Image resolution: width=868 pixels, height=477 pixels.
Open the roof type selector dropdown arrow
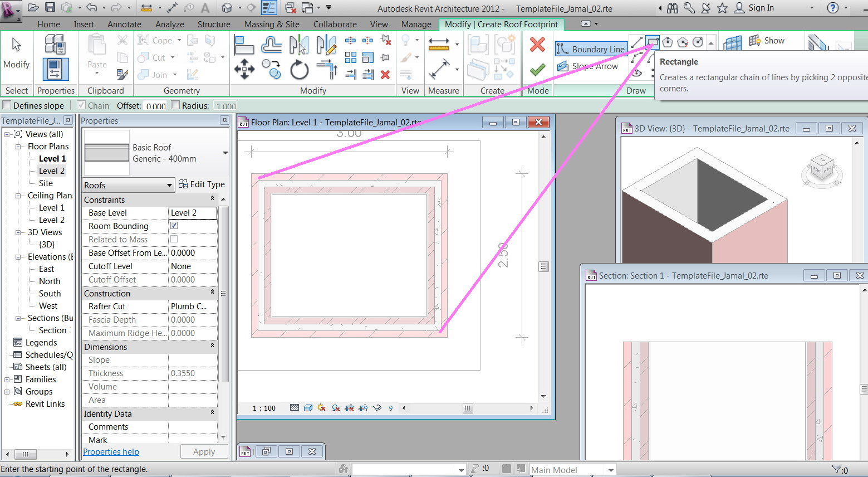225,153
